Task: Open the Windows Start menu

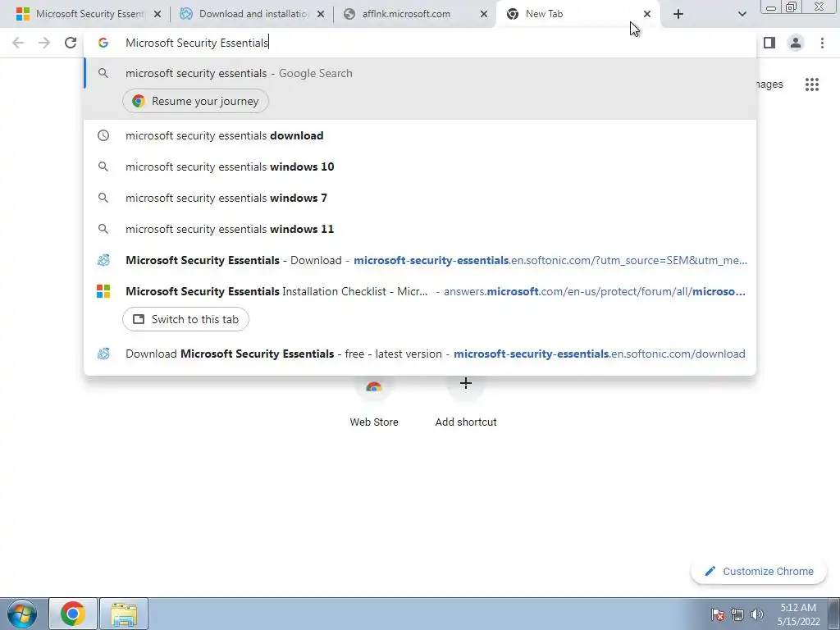Action: [22, 614]
